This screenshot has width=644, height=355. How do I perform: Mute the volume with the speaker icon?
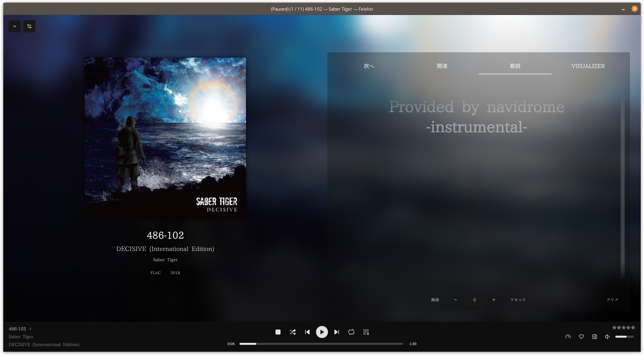coord(607,337)
